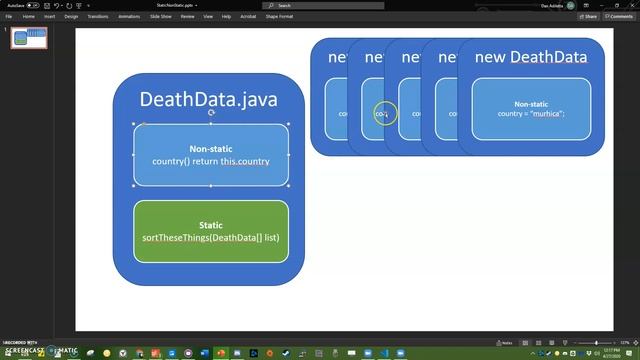Screen dimensions: 640x360
Task: Open Customize Quick Access Toolbar dropdown
Action: click(x=88, y=6)
